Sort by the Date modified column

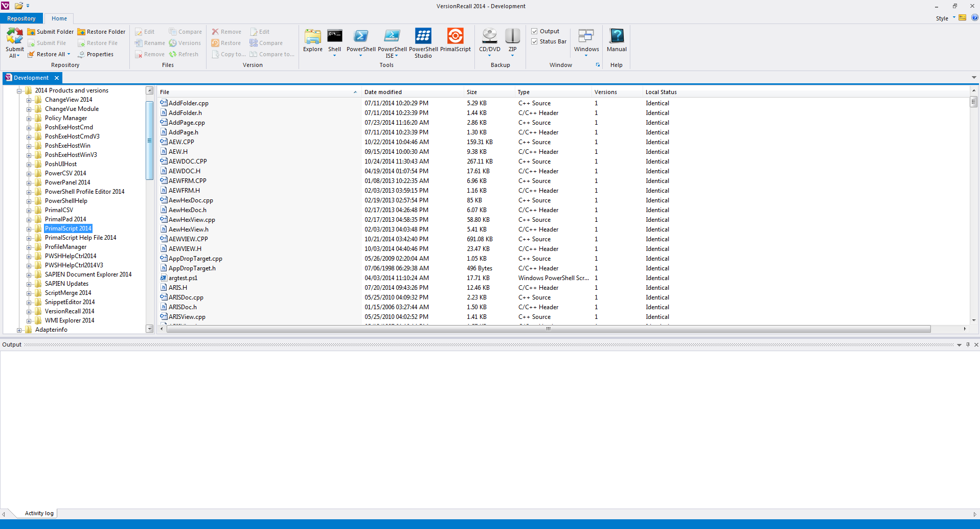coord(413,92)
